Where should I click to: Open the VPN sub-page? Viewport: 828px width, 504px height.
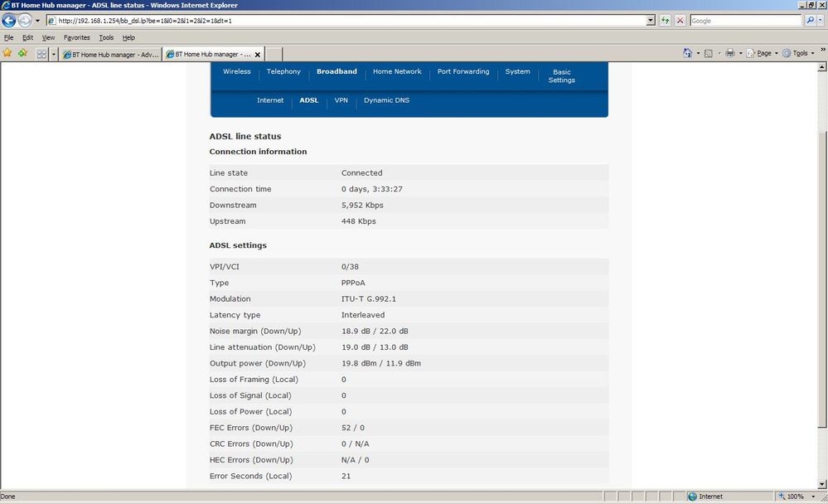[341, 99]
